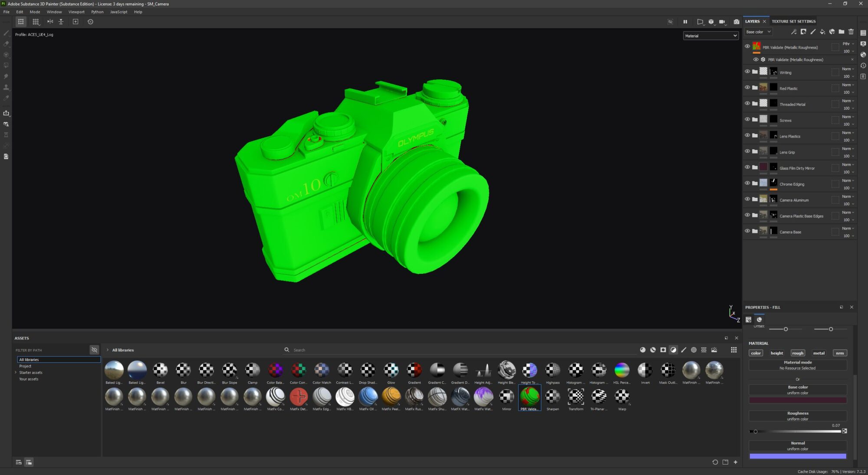
Task: Add a fill layer in the Layers panel
Action: point(822,32)
